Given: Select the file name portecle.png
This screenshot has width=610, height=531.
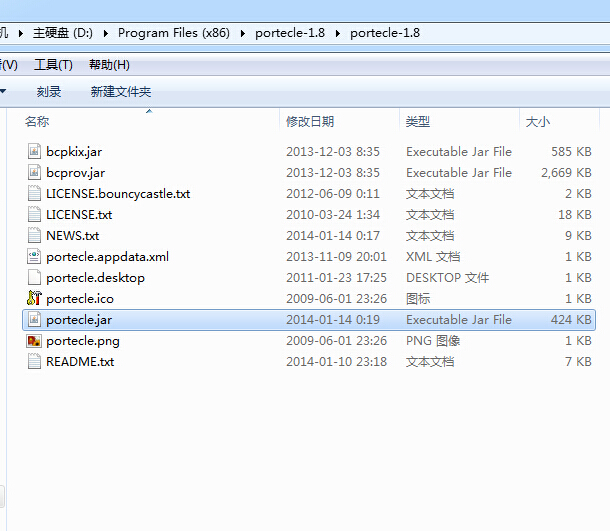Looking at the screenshot, I should 82,341.
